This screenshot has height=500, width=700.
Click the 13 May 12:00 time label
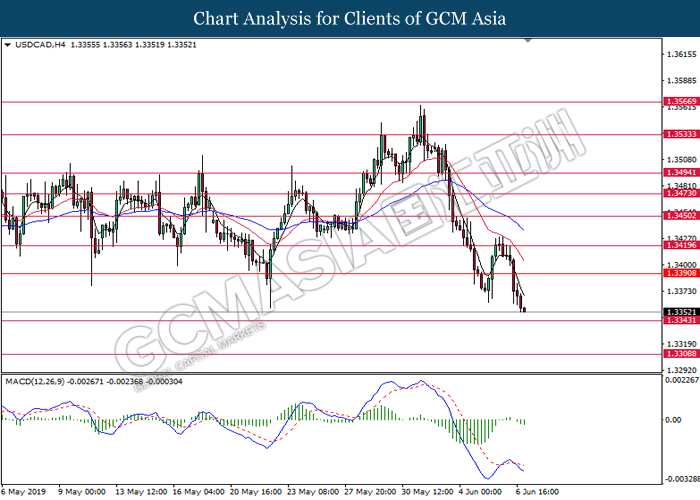(141, 492)
